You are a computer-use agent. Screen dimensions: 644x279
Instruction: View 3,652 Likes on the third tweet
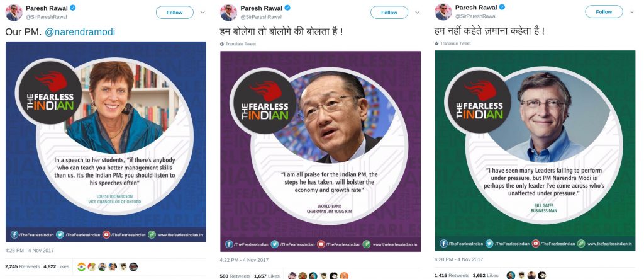click(x=486, y=275)
